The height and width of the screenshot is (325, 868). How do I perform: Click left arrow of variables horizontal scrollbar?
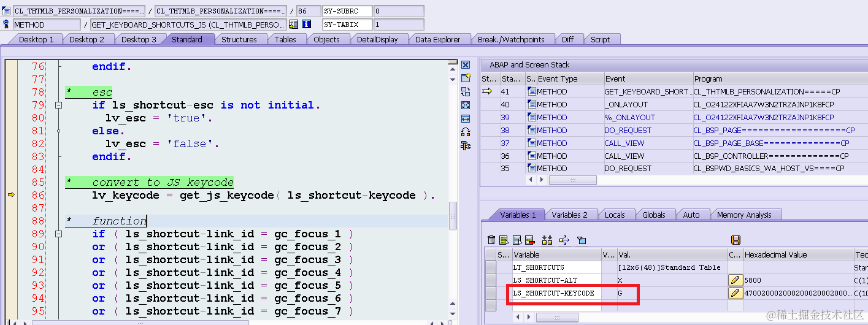pos(517,317)
